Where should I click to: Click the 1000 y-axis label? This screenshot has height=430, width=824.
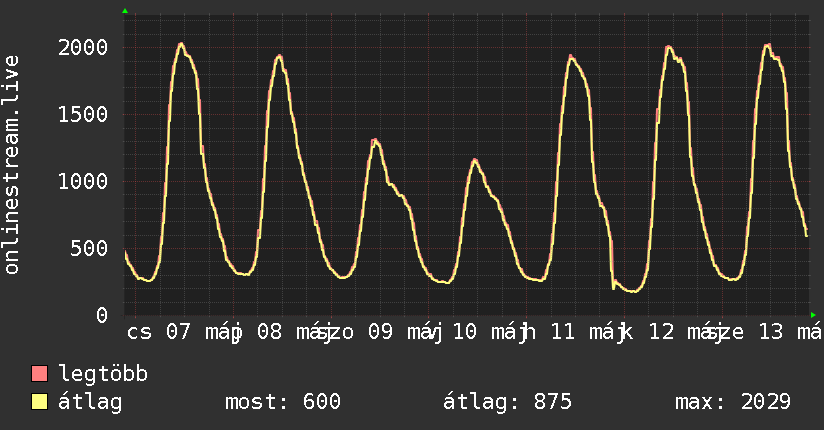(83, 182)
